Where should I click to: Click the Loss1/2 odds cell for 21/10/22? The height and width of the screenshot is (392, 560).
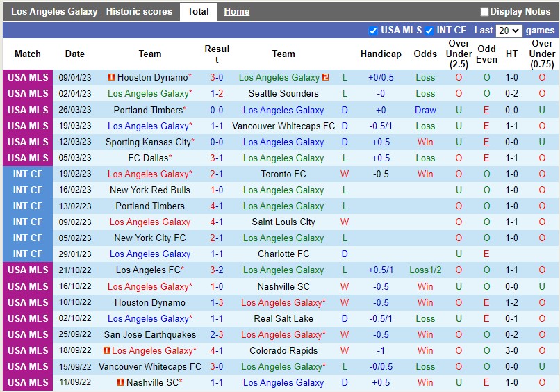pos(425,270)
